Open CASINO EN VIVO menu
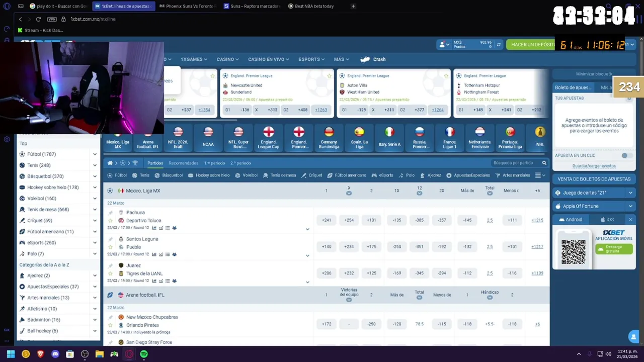 [268, 59]
